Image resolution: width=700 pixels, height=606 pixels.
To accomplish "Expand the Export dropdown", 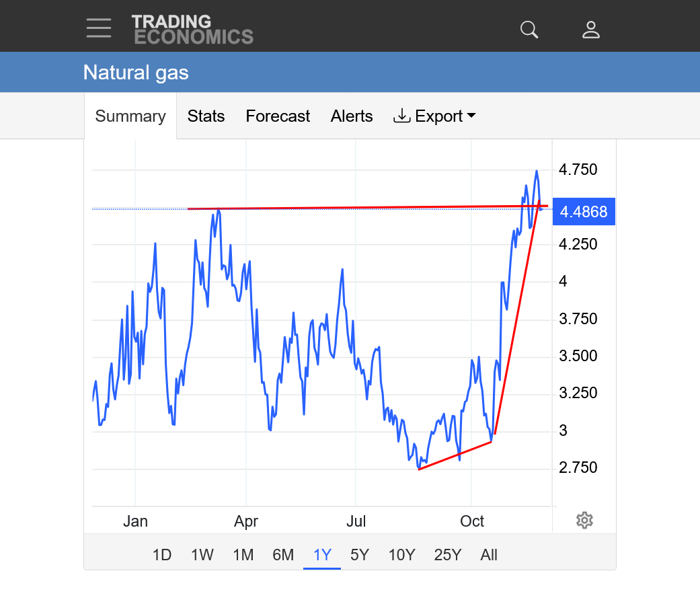I will point(435,116).
